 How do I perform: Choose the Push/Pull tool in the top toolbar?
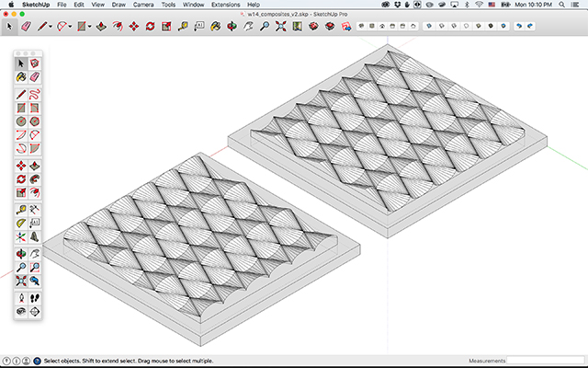pos(101,27)
